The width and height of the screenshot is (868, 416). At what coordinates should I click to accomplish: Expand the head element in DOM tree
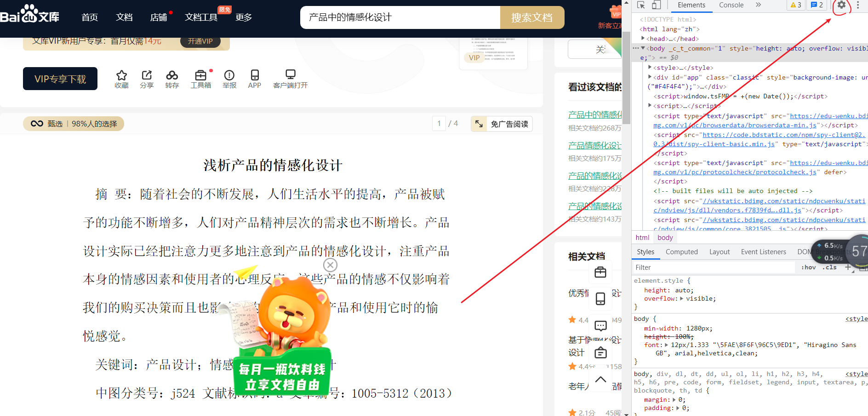[x=643, y=39]
